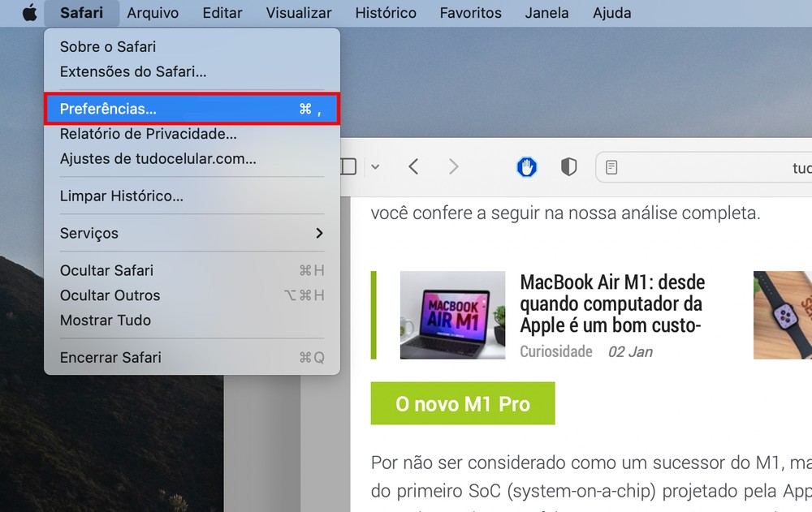
Task: Select Ocultar Outros
Action: click(x=192, y=295)
